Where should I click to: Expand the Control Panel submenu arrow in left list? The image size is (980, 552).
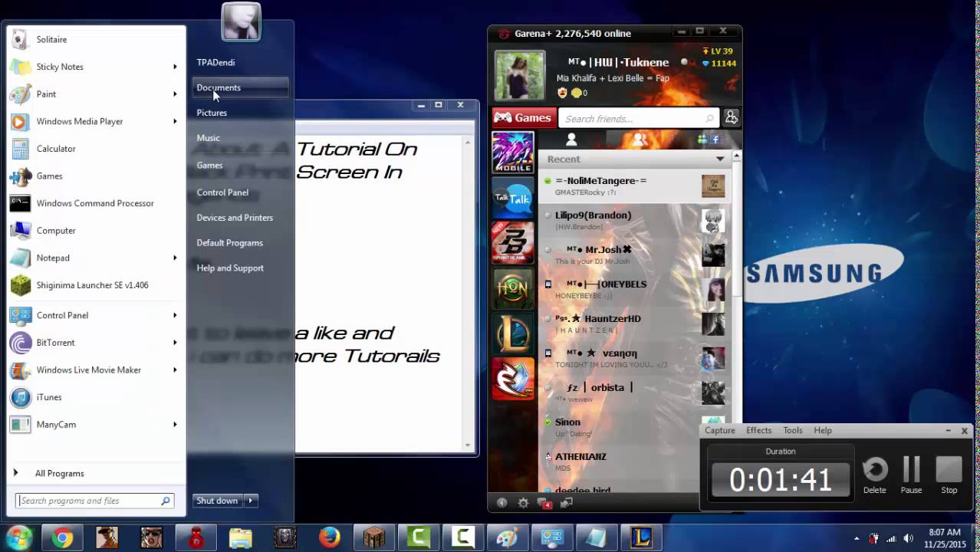click(175, 315)
